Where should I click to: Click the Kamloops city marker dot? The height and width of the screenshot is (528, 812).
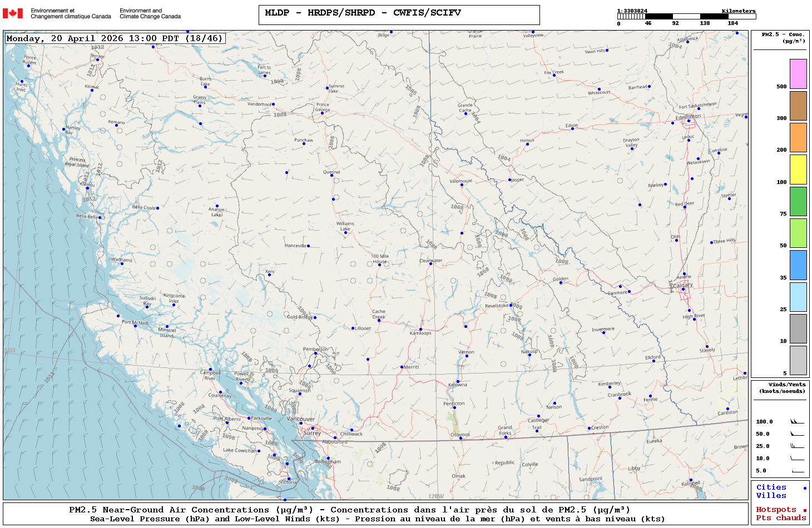coord(420,329)
